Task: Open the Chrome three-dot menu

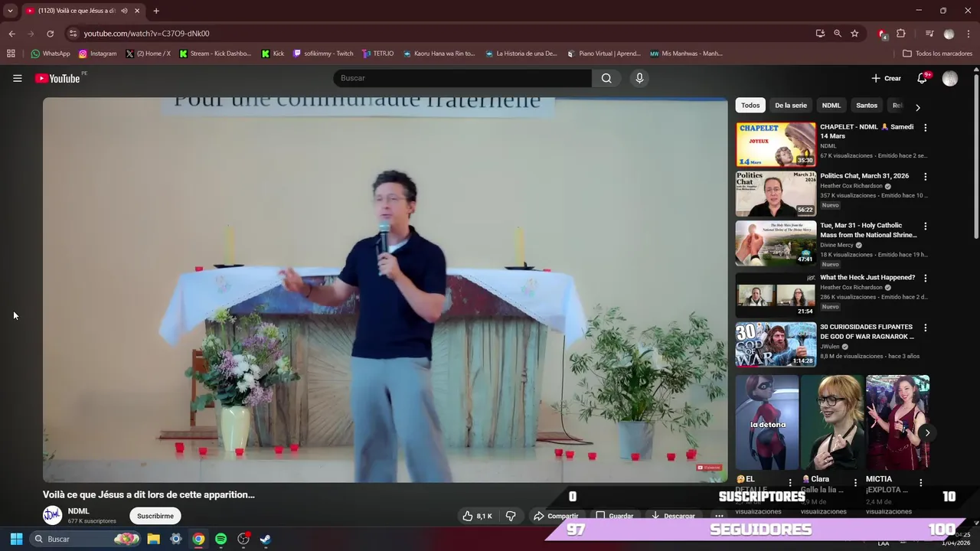Action: coord(969,34)
